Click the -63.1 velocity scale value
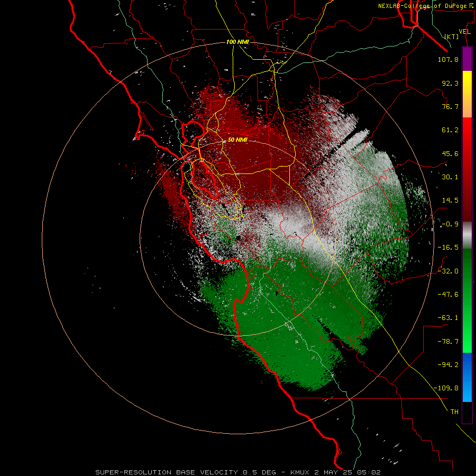Image resolution: width=476 pixels, height=476 pixels. click(x=448, y=318)
